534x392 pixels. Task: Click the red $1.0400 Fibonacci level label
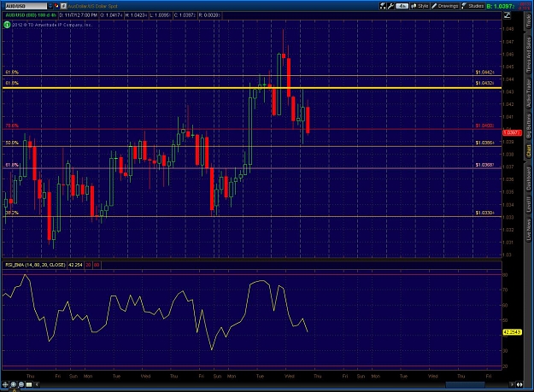pyautogui.click(x=485, y=126)
